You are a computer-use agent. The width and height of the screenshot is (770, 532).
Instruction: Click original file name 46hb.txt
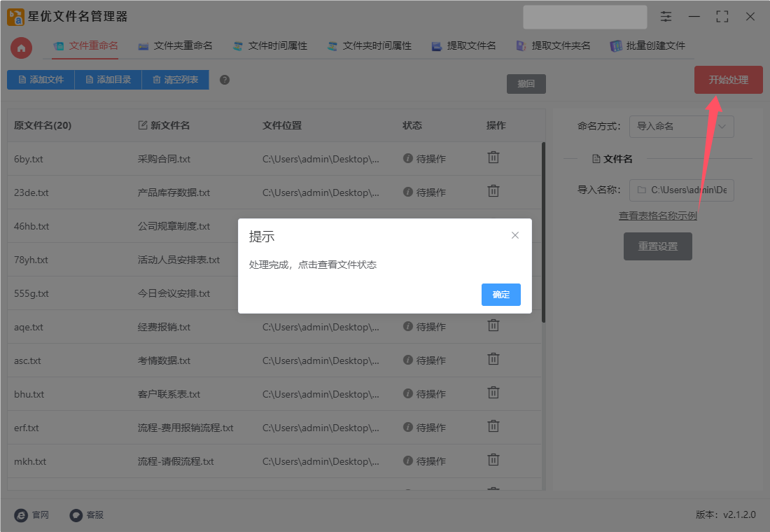[x=31, y=227]
